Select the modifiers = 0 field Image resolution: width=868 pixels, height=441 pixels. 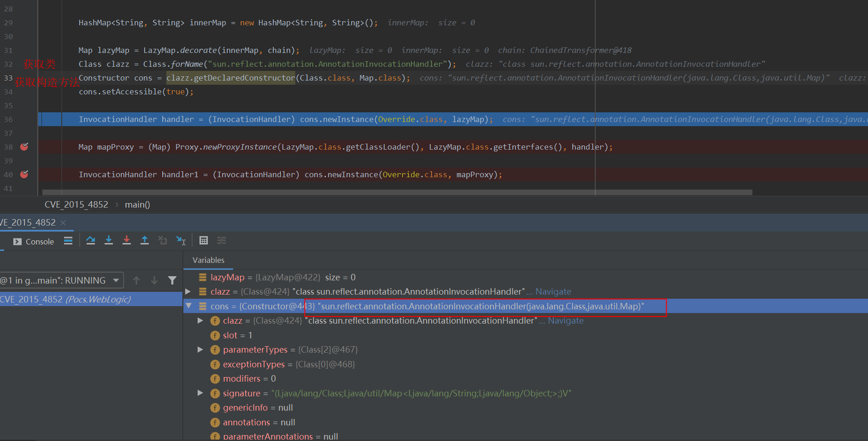click(526, 378)
